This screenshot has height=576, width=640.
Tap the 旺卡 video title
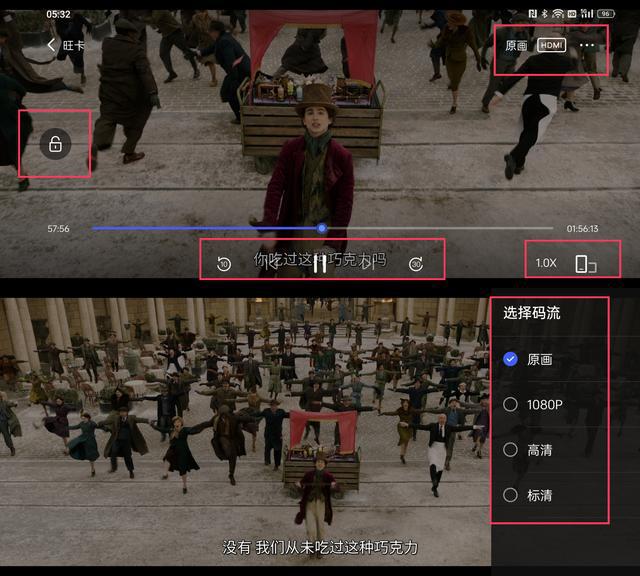(73, 45)
